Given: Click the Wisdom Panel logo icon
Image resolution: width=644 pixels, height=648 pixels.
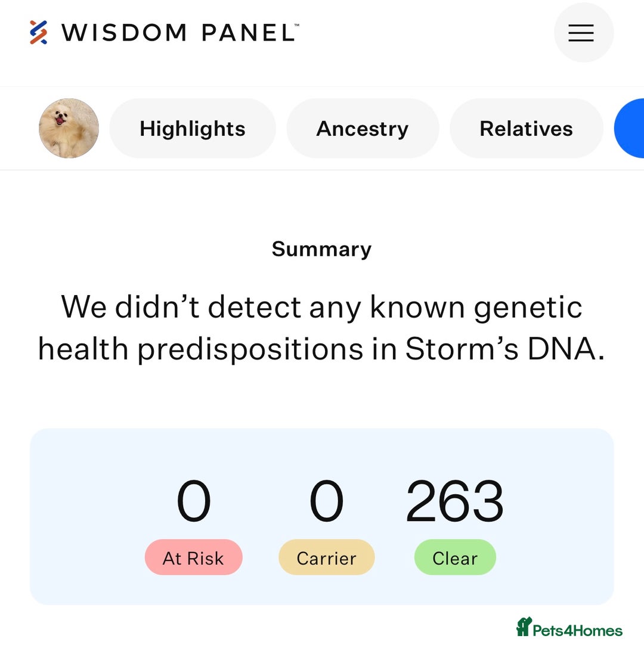Looking at the screenshot, I should point(38,32).
